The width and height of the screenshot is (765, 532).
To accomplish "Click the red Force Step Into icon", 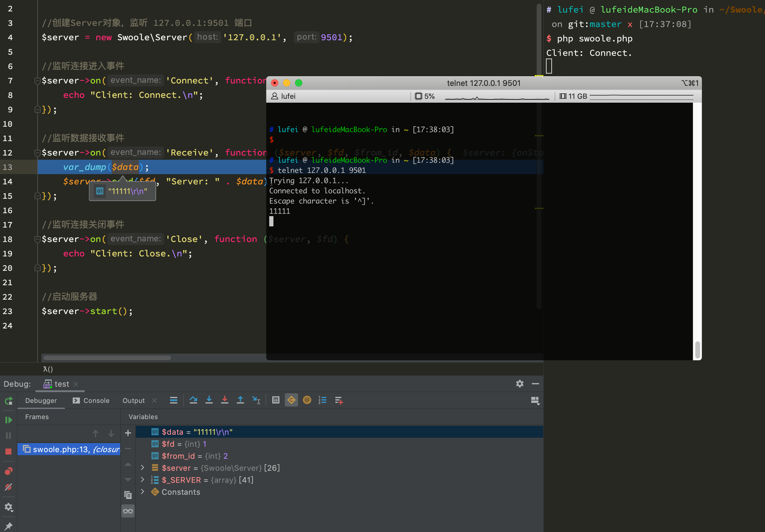I will (224, 400).
